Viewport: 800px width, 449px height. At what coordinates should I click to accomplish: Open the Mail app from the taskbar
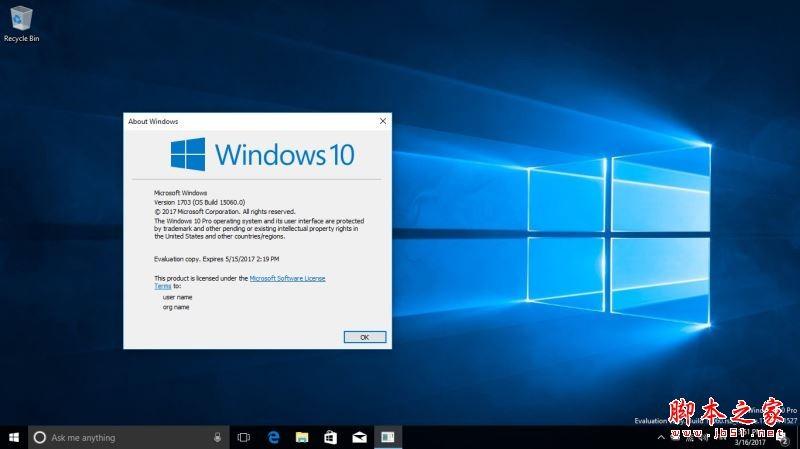coord(359,437)
